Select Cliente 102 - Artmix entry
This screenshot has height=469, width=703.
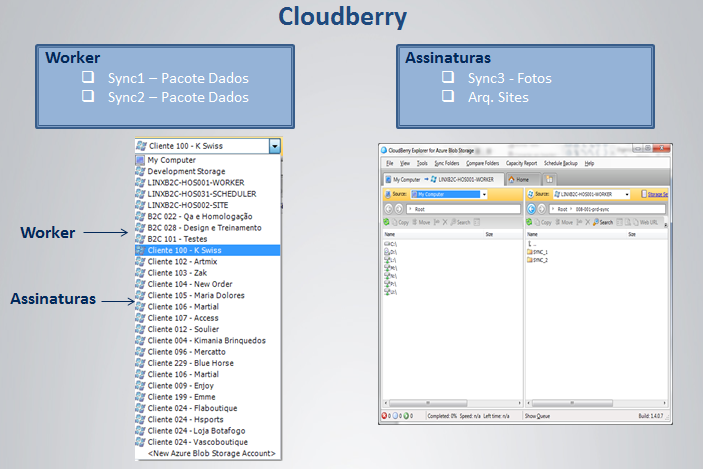pos(208,261)
